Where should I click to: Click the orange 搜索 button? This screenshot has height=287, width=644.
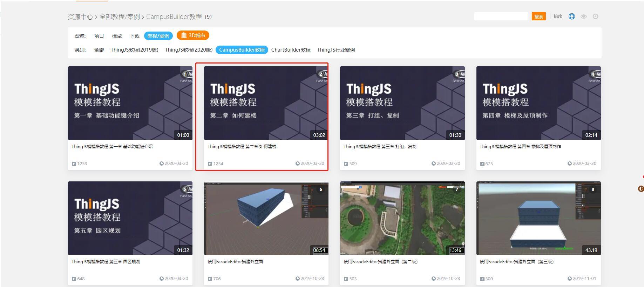(539, 16)
